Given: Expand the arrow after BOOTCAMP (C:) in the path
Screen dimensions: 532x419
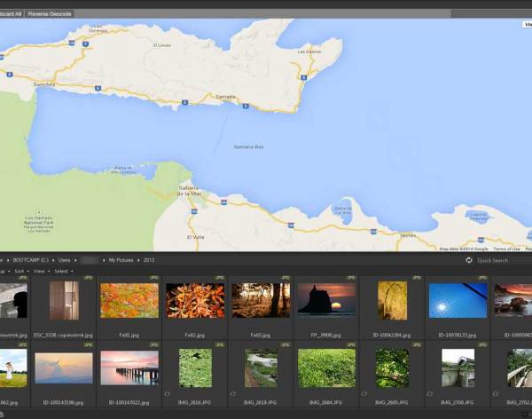Looking at the screenshot, I should click(x=53, y=260).
